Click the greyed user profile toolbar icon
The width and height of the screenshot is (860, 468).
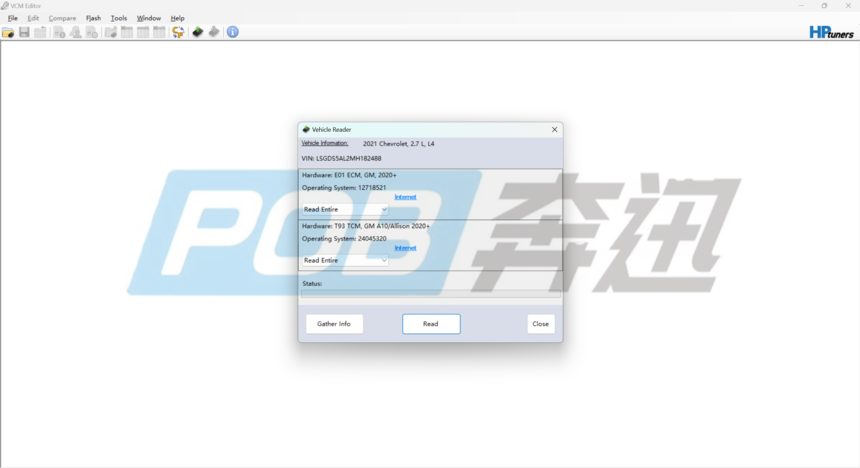click(x=76, y=32)
